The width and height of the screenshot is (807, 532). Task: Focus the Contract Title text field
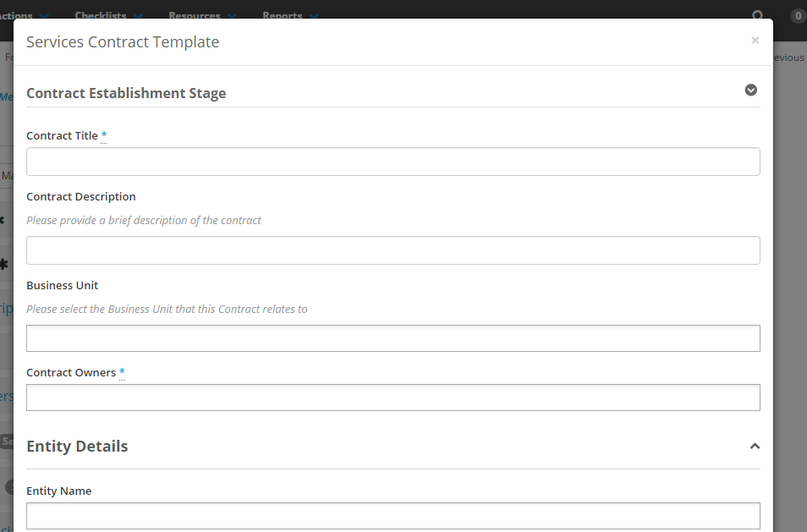pos(393,162)
